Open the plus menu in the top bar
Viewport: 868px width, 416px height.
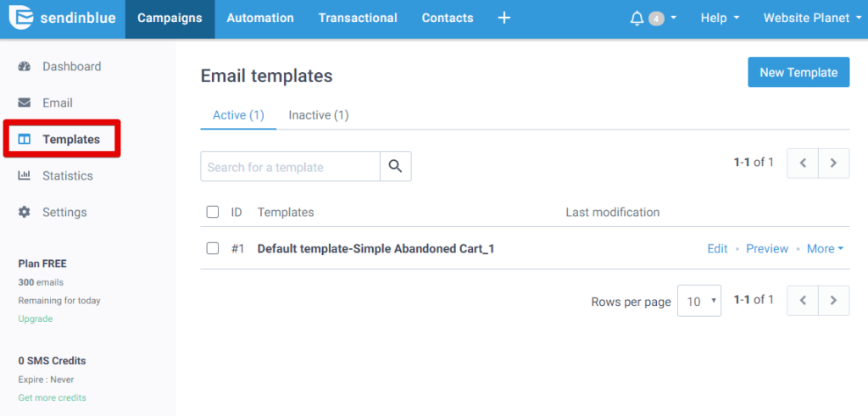click(x=504, y=18)
